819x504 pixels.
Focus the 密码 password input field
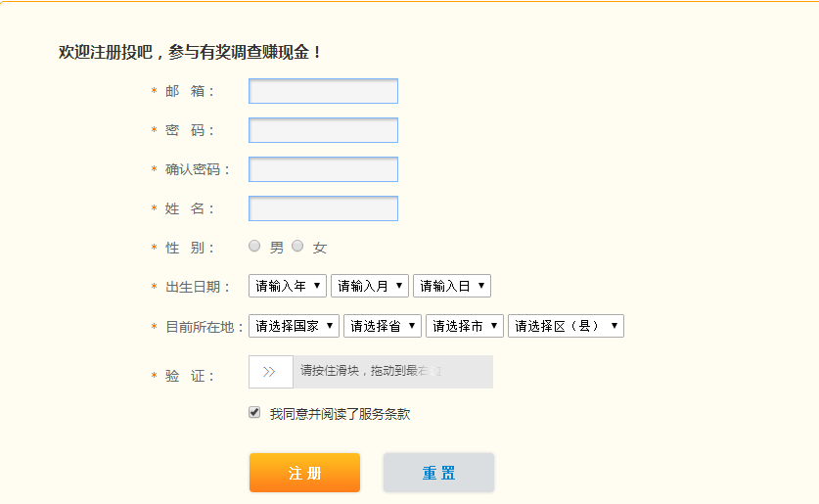[323, 130]
